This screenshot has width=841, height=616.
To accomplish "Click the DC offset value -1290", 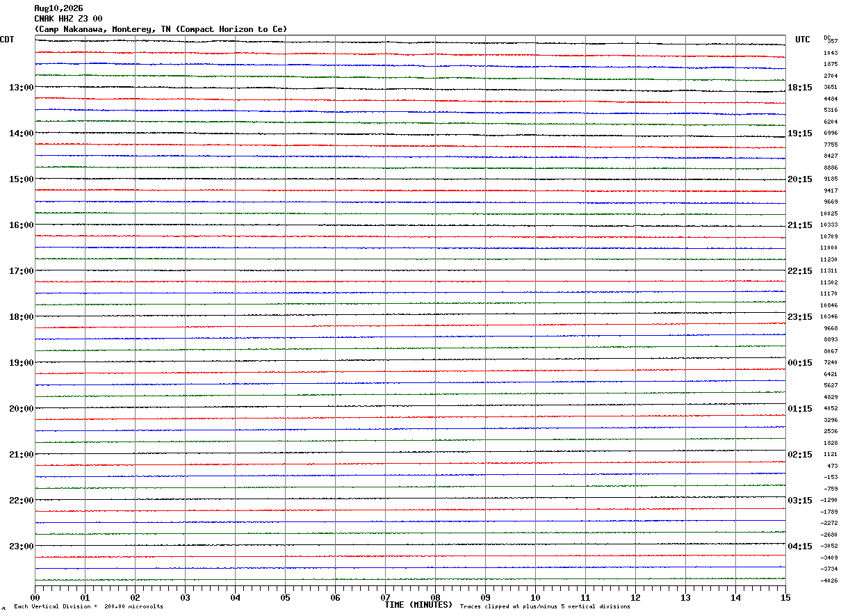I will [x=829, y=501].
